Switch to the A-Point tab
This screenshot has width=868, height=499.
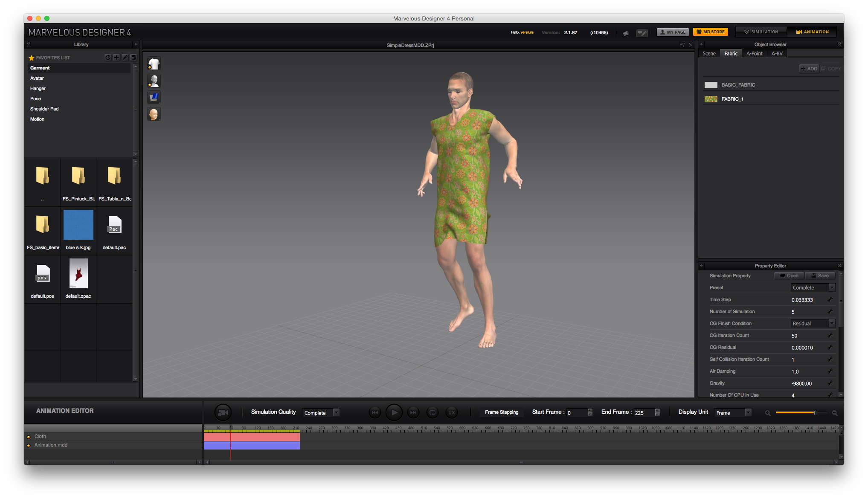tap(754, 54)
